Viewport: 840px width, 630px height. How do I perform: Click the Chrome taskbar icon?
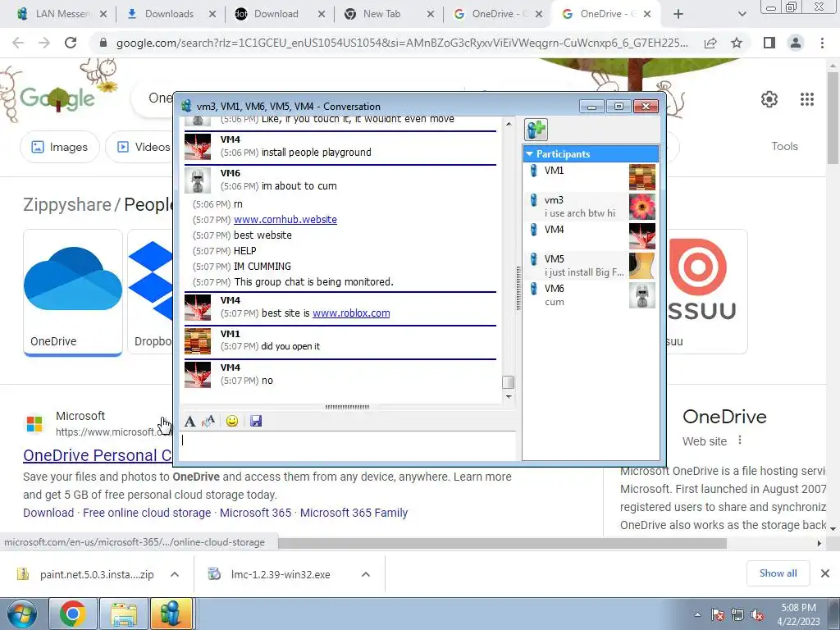(x=73, y=614)
